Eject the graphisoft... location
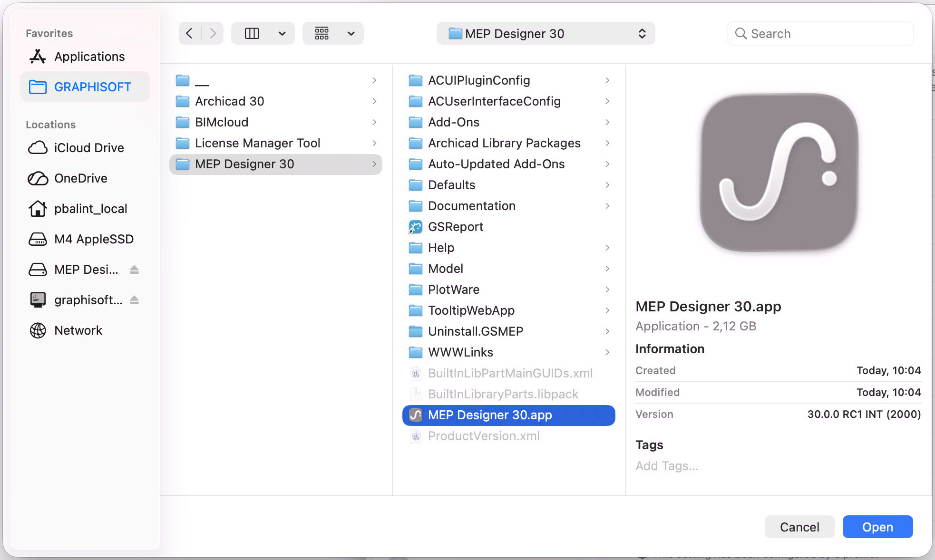Viewport: 935px width, 560px height. click(x=135, y=300)
